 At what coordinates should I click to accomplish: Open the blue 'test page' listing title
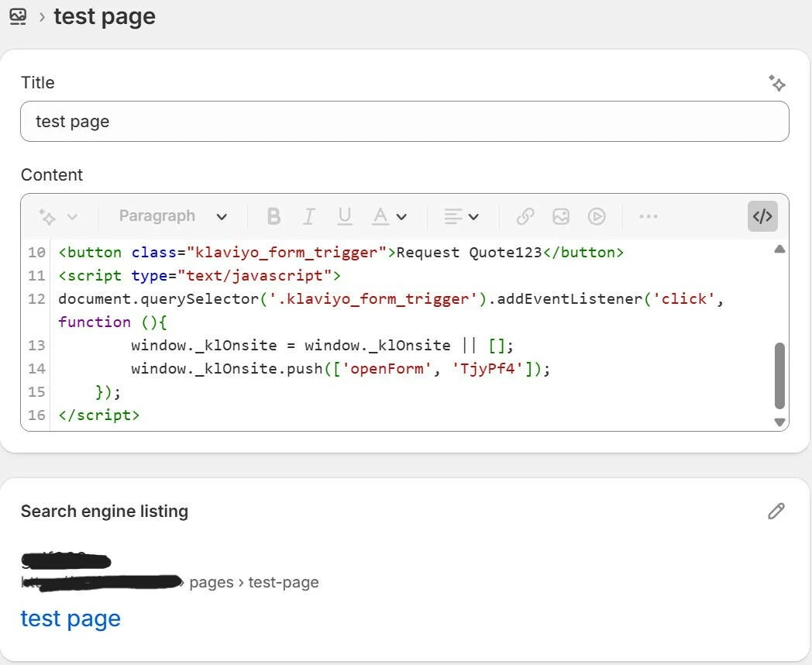point(71,618)
